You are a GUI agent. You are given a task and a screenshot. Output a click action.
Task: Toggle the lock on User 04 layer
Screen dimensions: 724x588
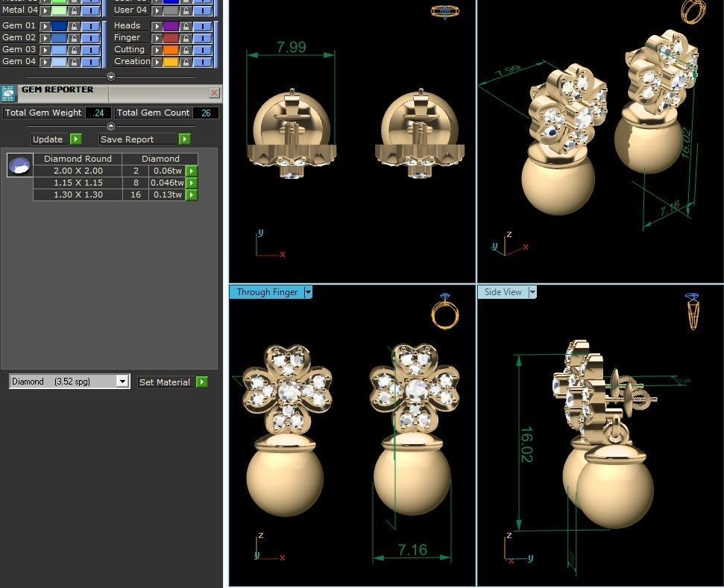coord(186,10)
